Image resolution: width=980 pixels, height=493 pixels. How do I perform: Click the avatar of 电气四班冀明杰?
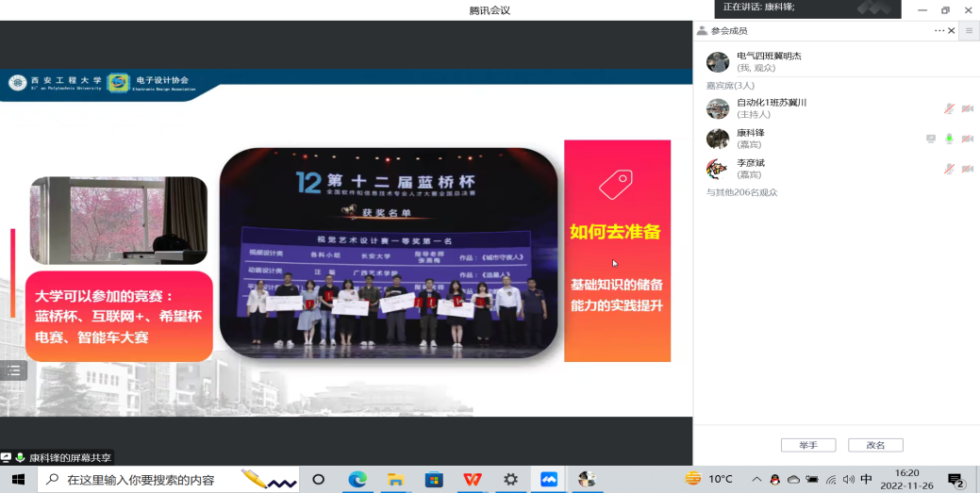tap(718, 62)
